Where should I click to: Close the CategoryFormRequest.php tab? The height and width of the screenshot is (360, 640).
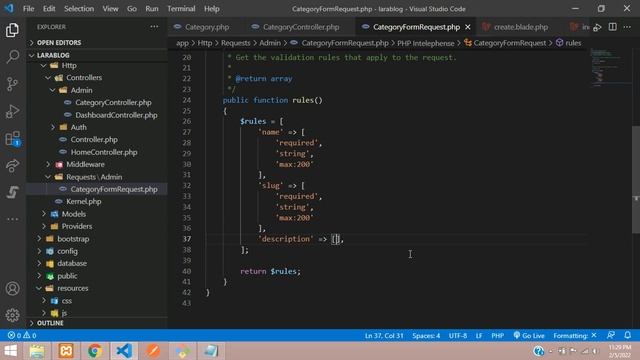(x=468, y=27)
